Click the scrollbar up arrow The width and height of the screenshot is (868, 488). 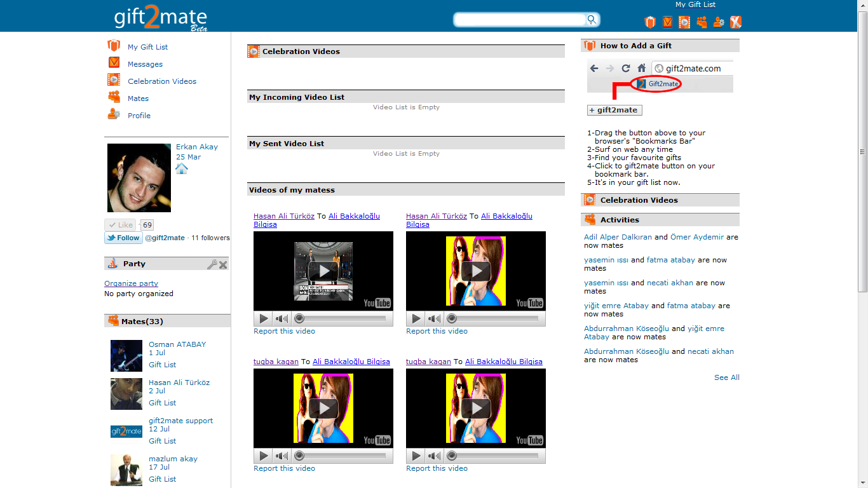863,4
